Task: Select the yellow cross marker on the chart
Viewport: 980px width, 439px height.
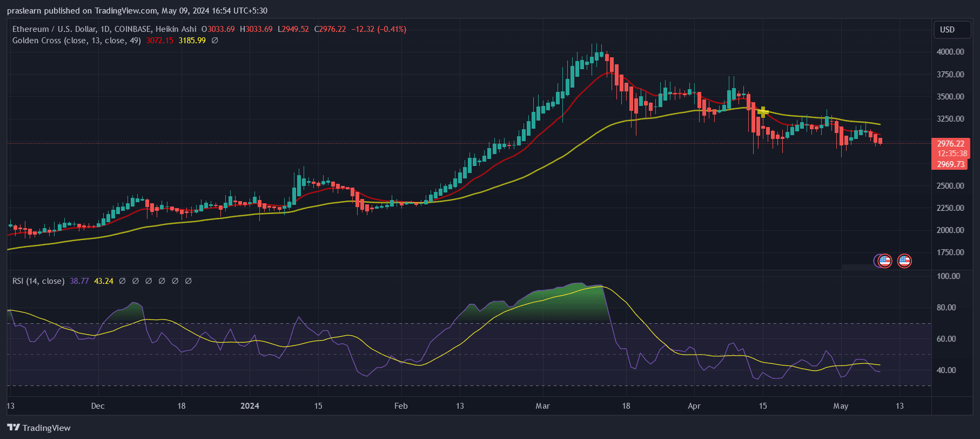Action: pyautogui.click(x=763, y=112)
